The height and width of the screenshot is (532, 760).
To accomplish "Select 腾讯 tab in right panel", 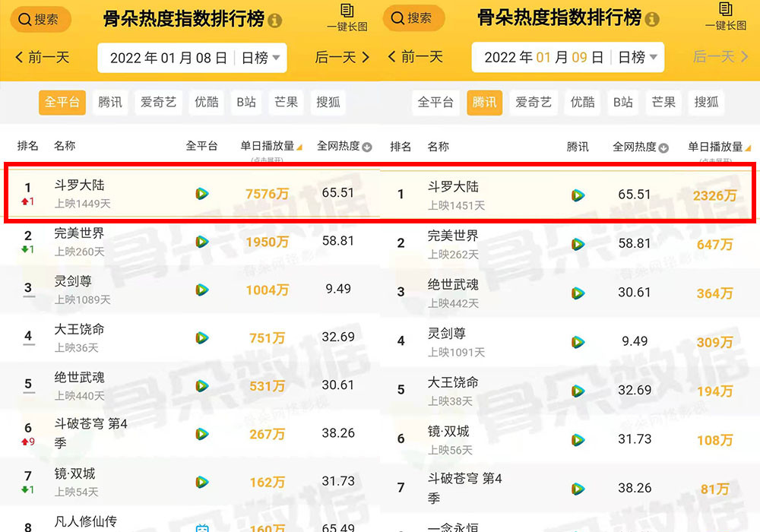I will (x=485, y=103).
